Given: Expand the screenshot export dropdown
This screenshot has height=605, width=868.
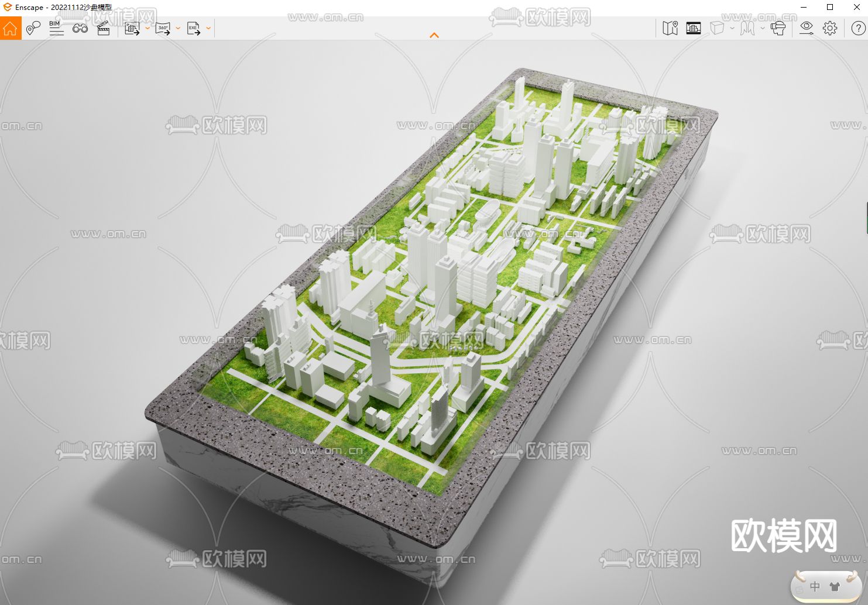Looking at the screenshot, I should pyautogui.click(x=146, y=27).
